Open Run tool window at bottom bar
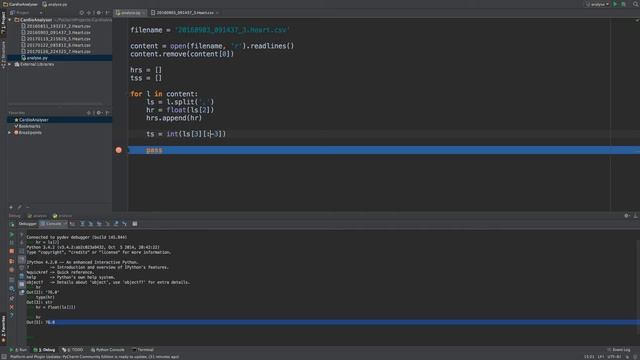 tap(18, 350)
